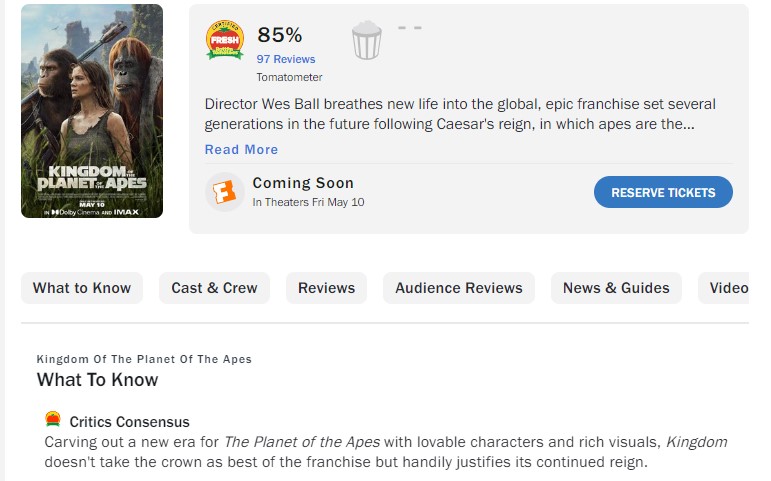
Task: Click the 85% Tomatometer score
Action: (x=280, y=35)
